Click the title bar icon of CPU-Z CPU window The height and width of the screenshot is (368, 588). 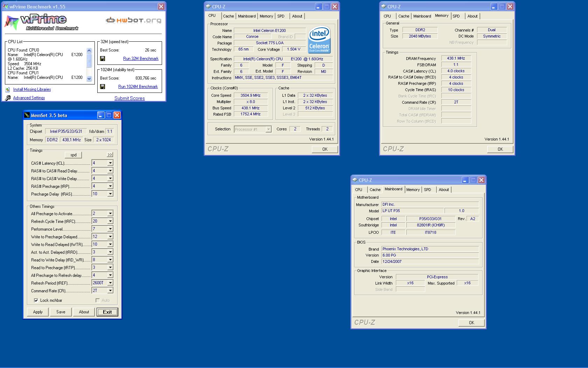point(208,7)
